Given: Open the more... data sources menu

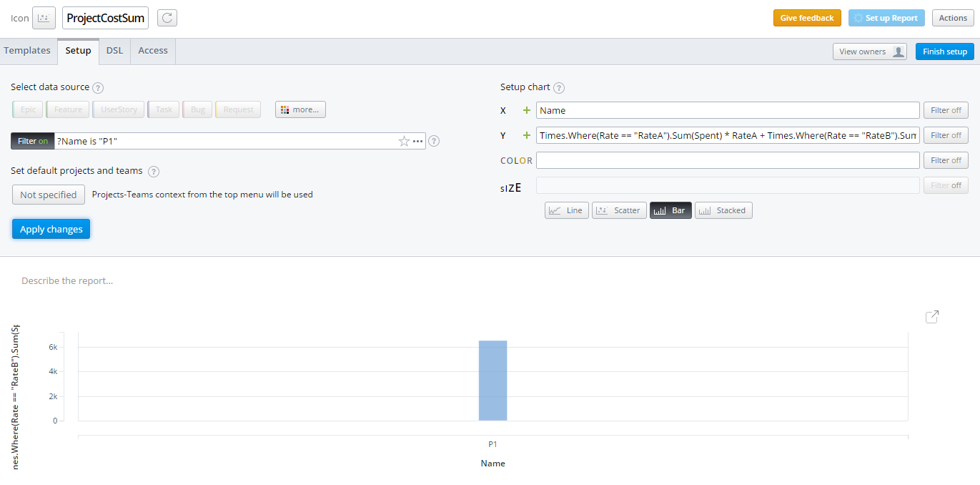Looking at the screenshot, I should click(300, 109).
